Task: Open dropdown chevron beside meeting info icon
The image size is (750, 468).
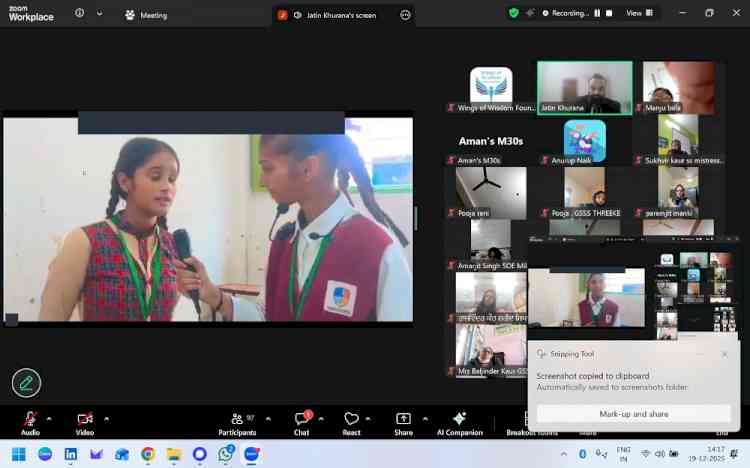Action: click(99, 14)
